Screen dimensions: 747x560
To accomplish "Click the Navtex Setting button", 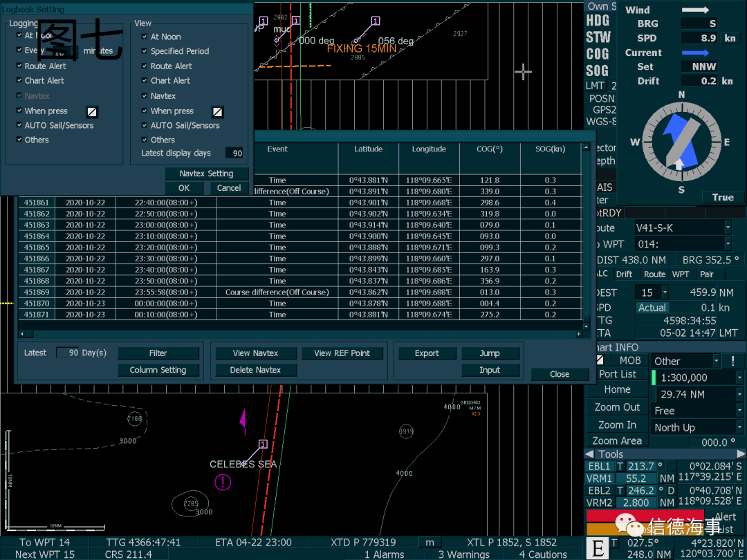I will tap(207, 174).
